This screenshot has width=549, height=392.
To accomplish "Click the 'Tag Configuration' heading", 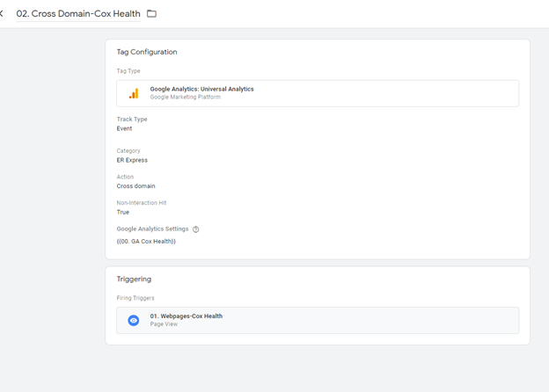I will pos(147,52).
